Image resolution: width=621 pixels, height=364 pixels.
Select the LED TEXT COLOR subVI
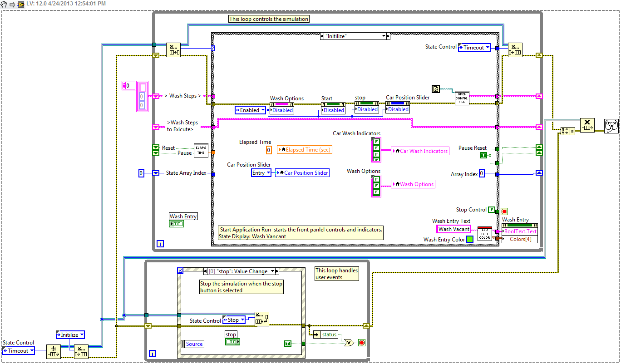point(484,234)
